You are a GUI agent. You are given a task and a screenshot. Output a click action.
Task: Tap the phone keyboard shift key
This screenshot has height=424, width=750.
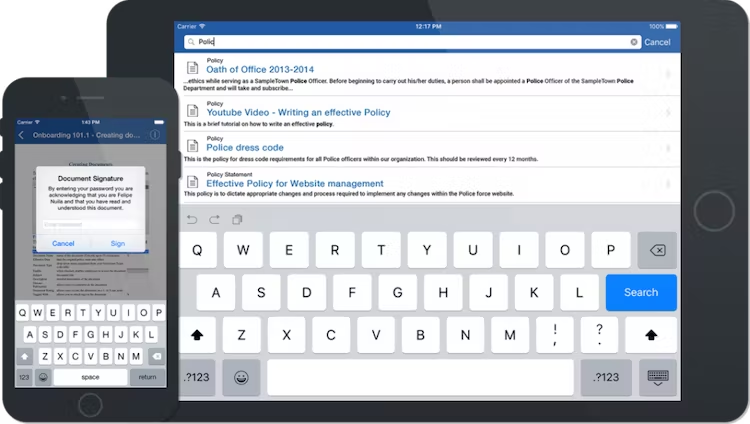pyautogui.click(x=25, y=357)
